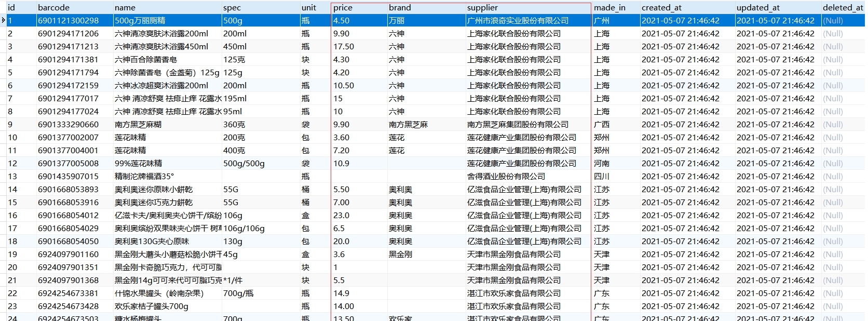This screenshot has height=321, width=868.
Task: Select supplier cell 广州市浪奇实业股份有限公司
Action: point(528,20)
